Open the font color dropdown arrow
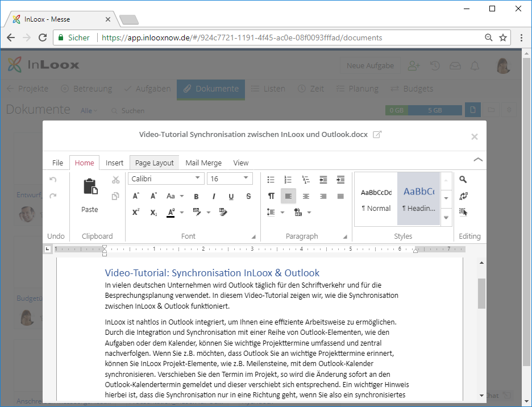 [182, 213]
